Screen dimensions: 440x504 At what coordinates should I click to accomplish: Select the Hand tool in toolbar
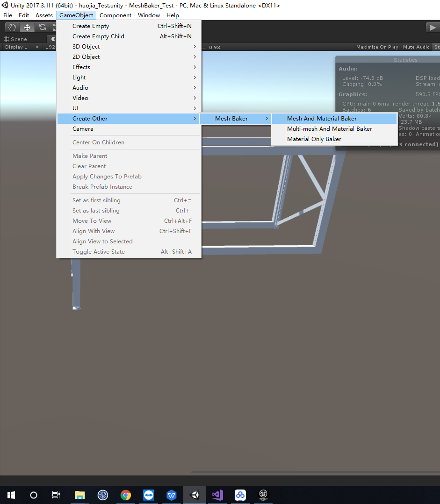coord(12,27)
